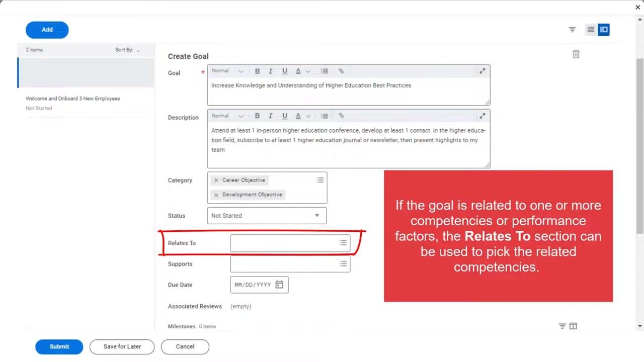Click the Save for Later button
Screen dimensions: 644x362
(x=122, y=346)
